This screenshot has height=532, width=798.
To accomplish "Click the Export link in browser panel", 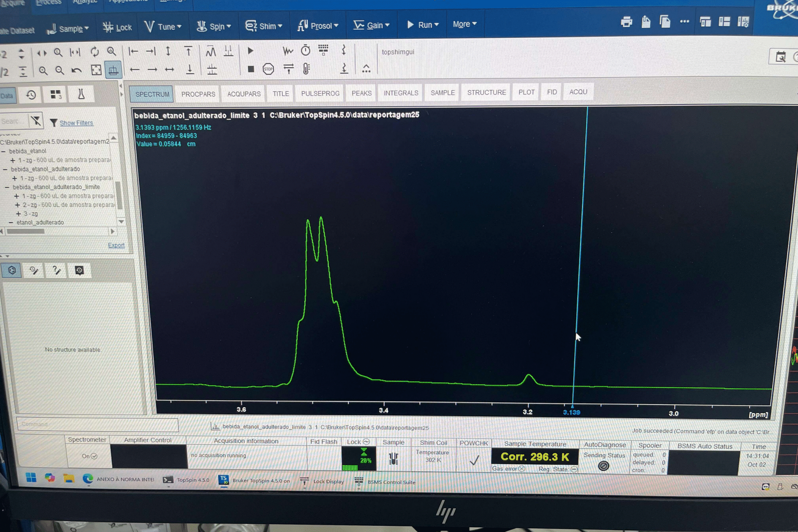I will click(116, 245).
